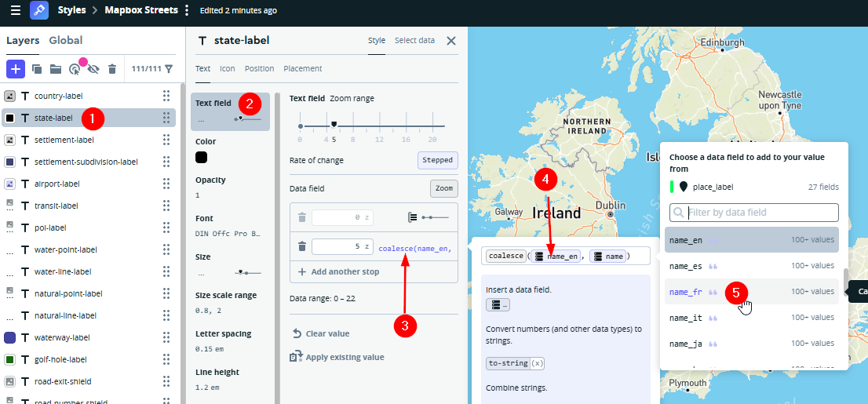Click the cursor select-on-map tool icon
This screenshot has width=868, height=404.
point(75,69)
